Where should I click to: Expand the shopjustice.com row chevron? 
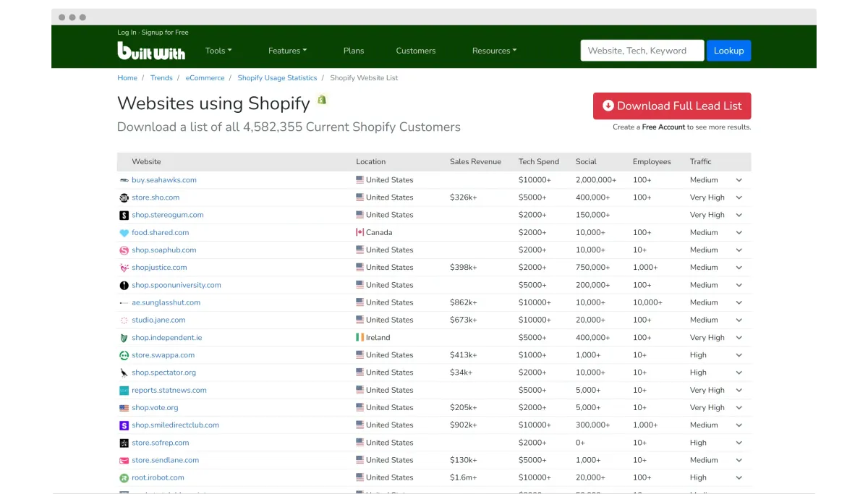click(739, 268)
